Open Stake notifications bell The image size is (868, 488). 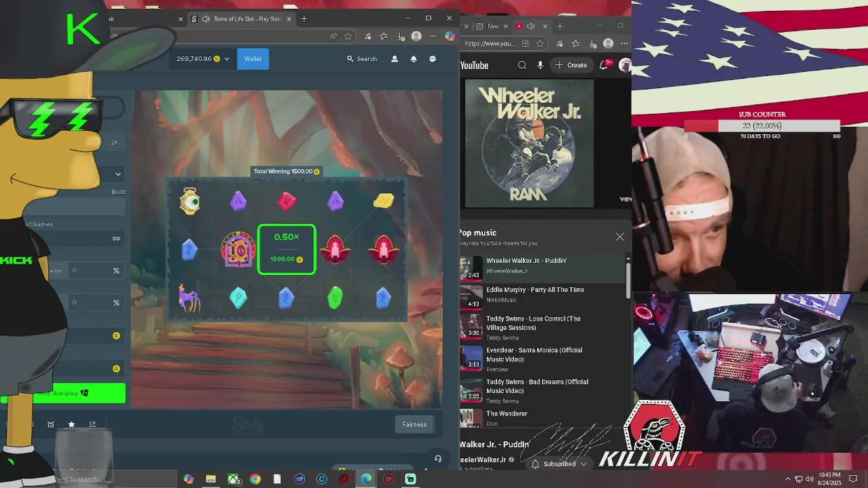pos(414,59)
